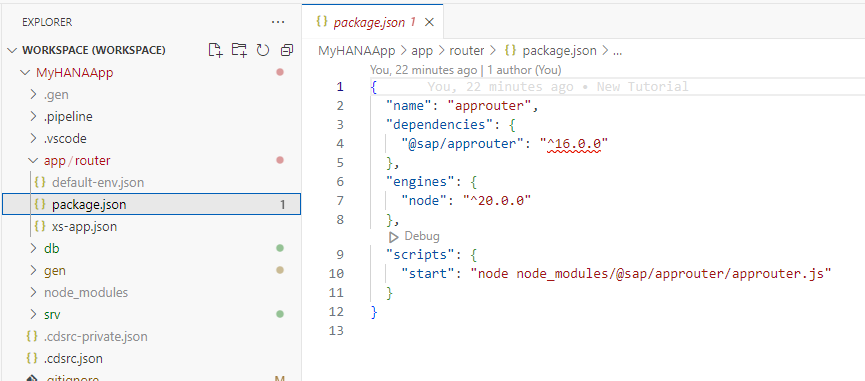
Task: Click app in the breadcrumb path
Action: click(422, 51)
